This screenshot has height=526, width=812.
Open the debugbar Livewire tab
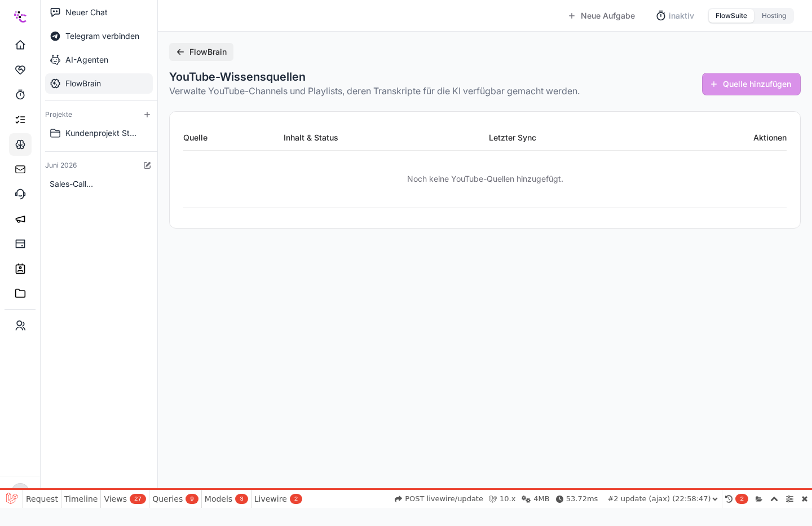coord(278,499)
